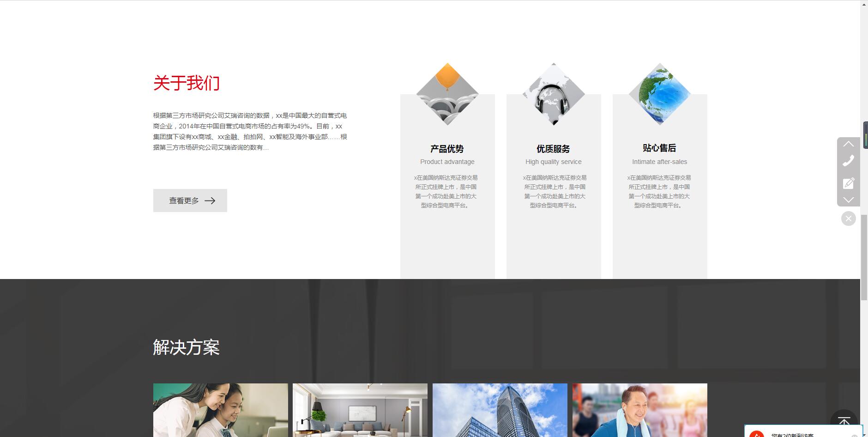Viewport: 868px width, 437px height.
Task: Open the 产品优势 card heading
Action: click(x=447, y=149)
